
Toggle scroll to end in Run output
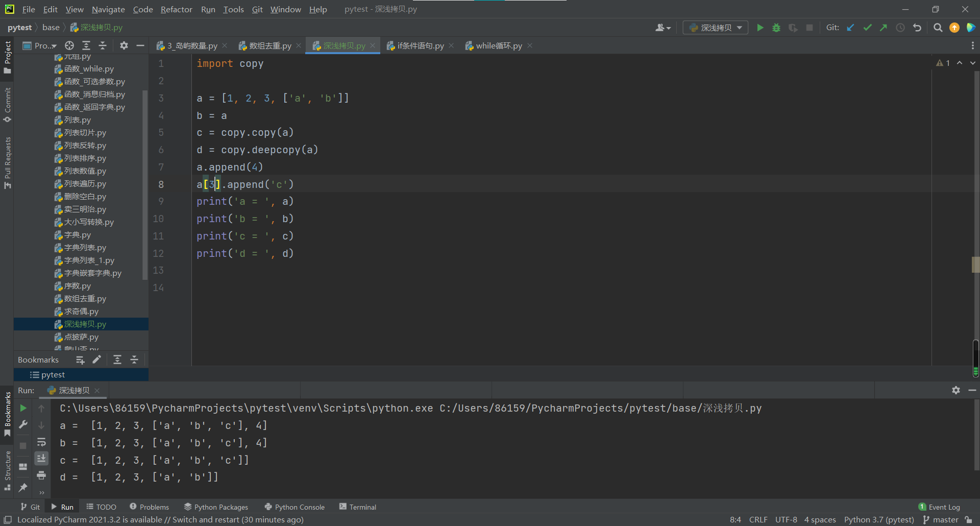click(41, 458)
